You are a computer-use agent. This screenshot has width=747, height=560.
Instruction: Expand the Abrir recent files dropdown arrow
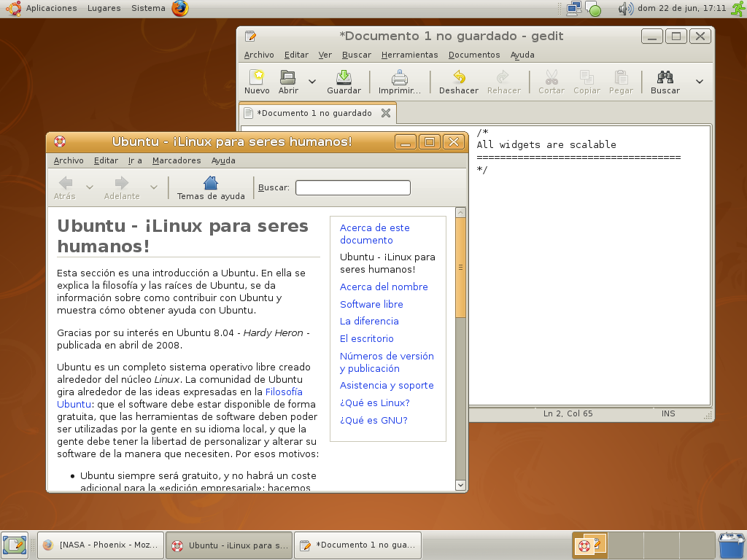point(312,82)
